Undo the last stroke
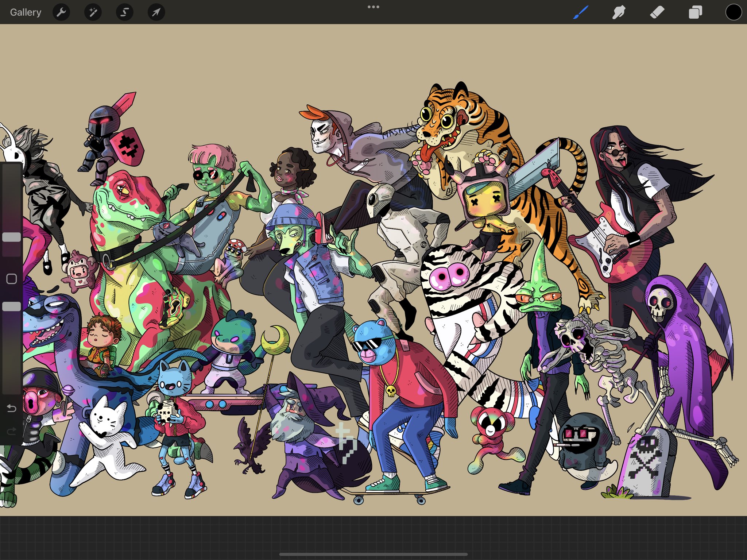 (x=11, y=408)
